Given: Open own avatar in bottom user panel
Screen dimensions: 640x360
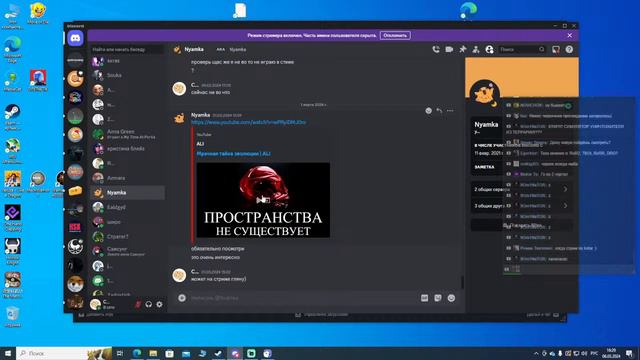Looking at the screenshot, I should pos(96,304).
